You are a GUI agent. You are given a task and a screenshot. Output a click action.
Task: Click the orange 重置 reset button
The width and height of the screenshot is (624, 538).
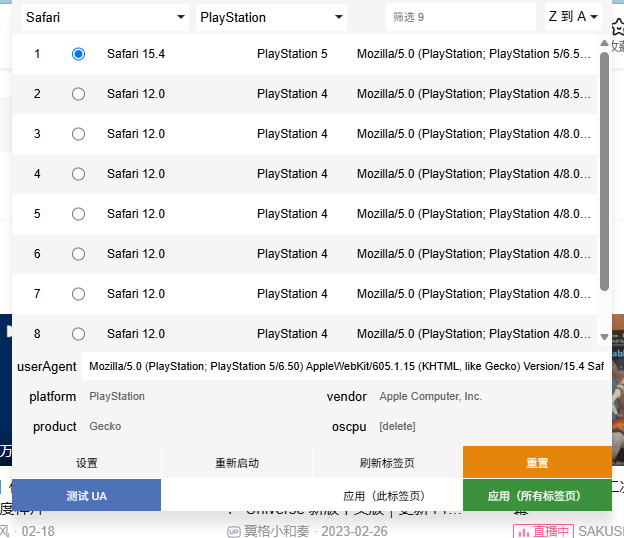coord(537,462)
